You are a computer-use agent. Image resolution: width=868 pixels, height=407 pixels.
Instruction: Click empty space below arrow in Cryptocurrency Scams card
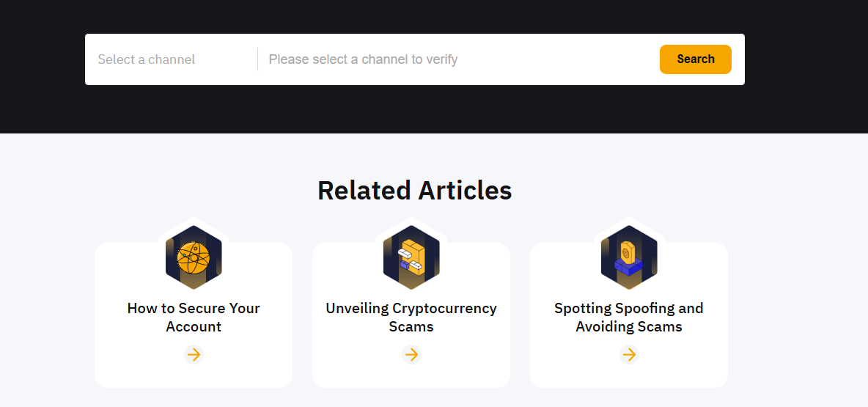coord(411,375)
